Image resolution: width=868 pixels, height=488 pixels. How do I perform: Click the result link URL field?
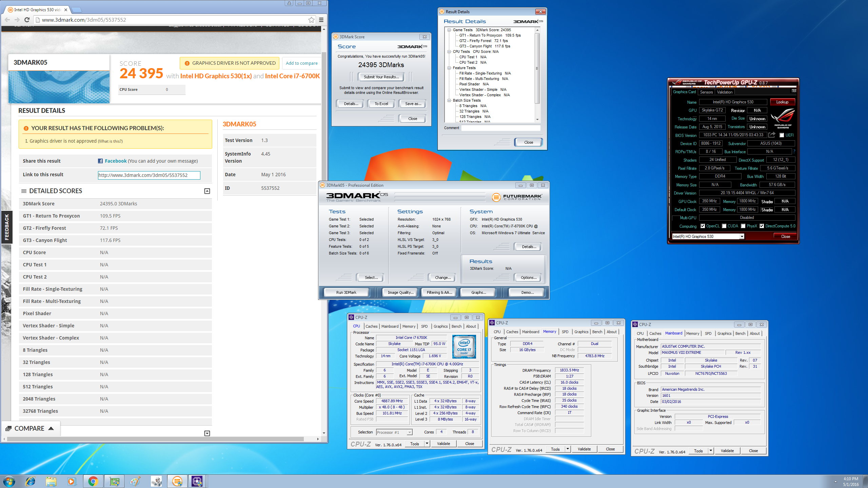click(x=149, y=175)
